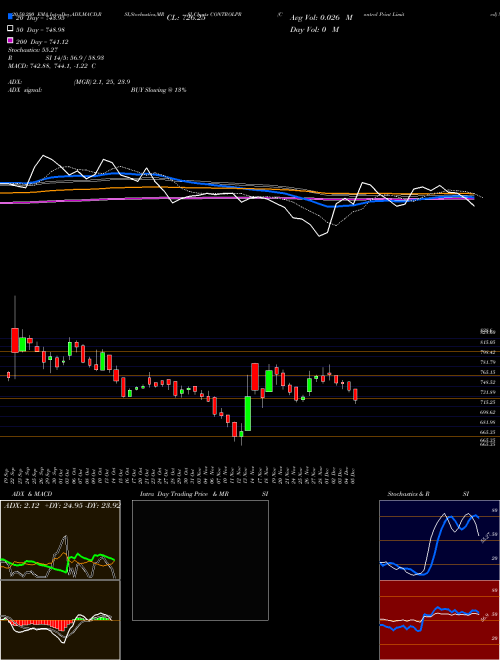Click the ADX indicator chart panel

coord(60,540)
